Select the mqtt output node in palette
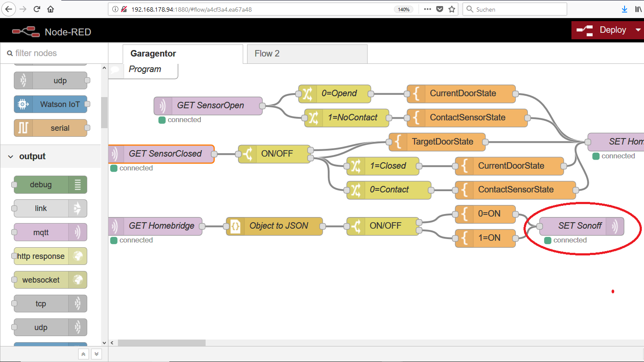644x362 pixels. click(50, 233)
